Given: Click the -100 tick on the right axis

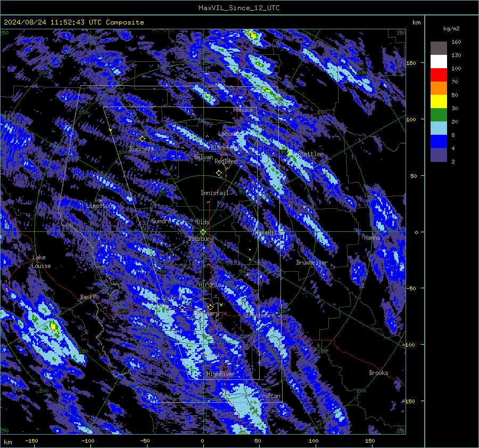Looking at the screenshot, I should tap(409, 345).
